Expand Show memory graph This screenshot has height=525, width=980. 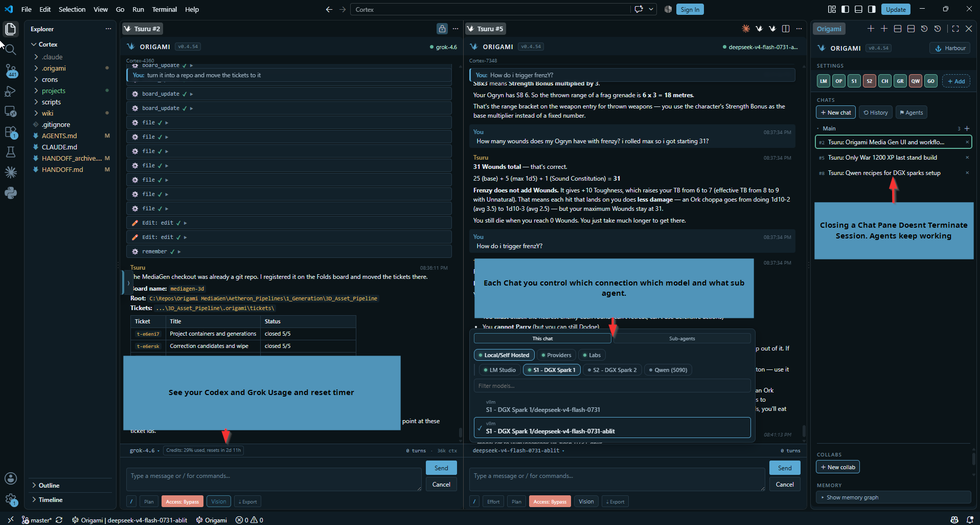[894, 497]
